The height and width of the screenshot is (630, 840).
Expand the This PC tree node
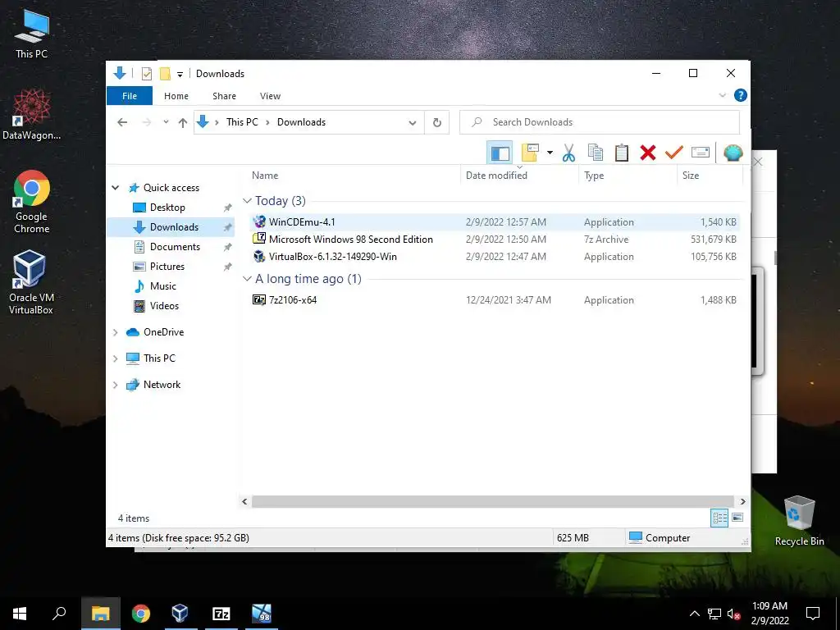tap(115, 359)
